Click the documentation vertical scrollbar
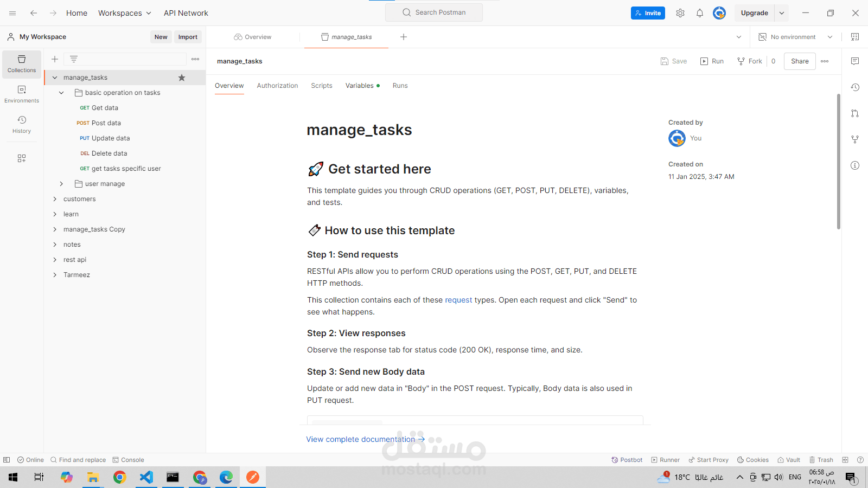Screen dimensions: 868x488 (838, 162)
